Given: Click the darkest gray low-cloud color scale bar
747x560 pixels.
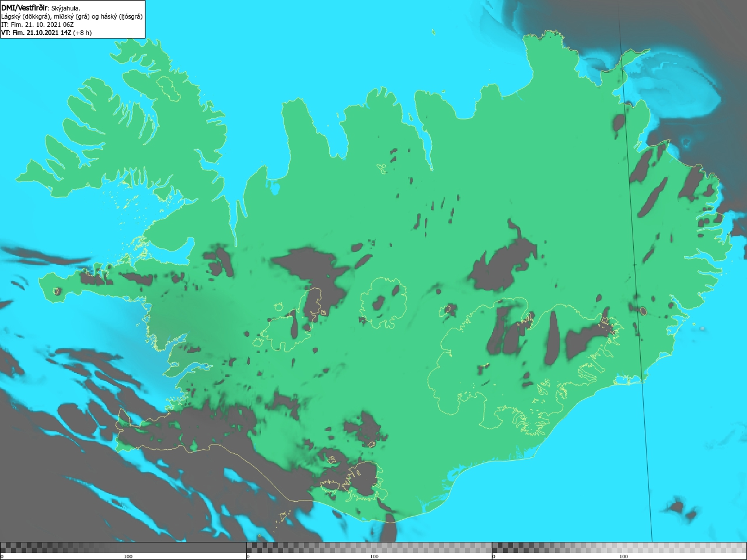Looking at the screenshot, I should (x=123, y=548).
